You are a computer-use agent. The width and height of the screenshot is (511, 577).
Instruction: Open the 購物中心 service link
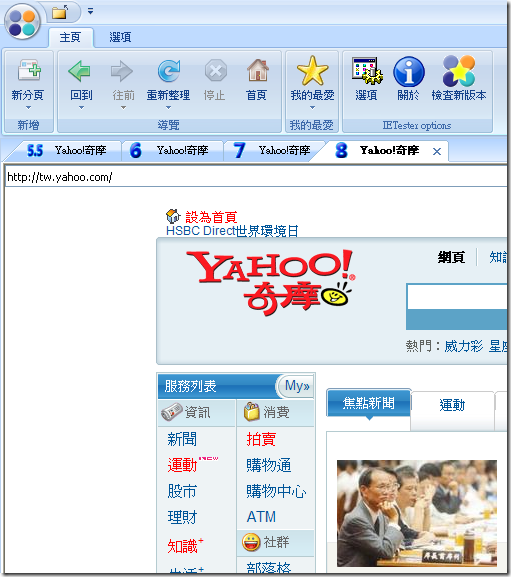pos(276,491)
